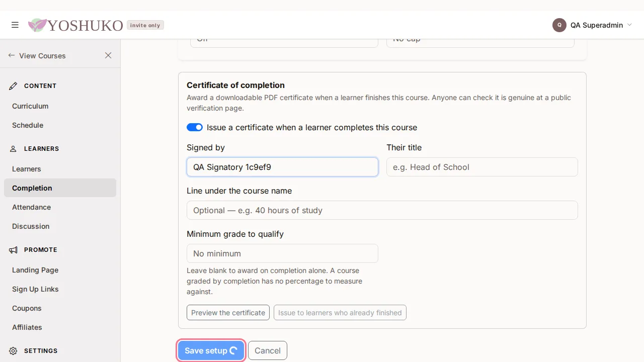The width and height of the screenshot is (644, 362).
Task: Click the Certificate of completion heading
Action: coord(235,85)
